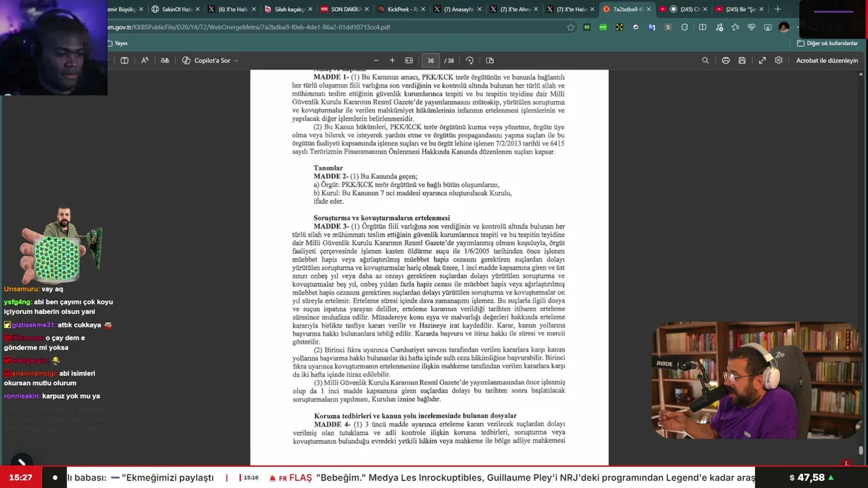Viewport: 868px width, 488px height.
Task: Open the translate extension icon
Action: point(652,27)
